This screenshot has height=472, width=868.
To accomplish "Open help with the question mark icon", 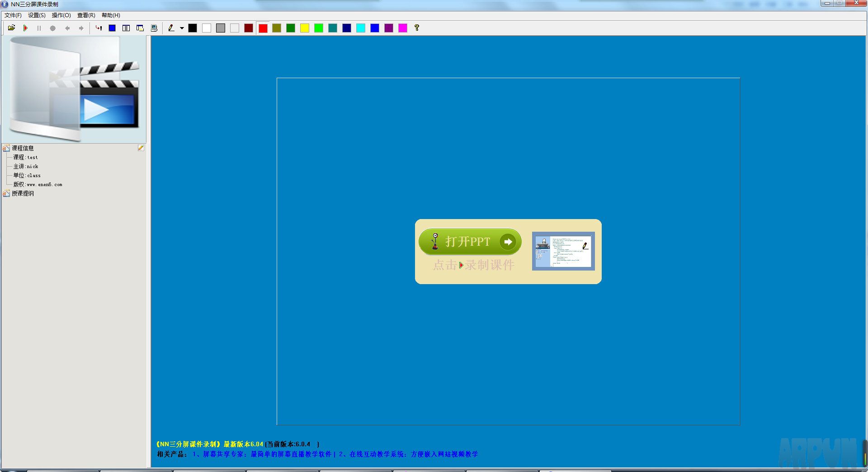I will 417,28.
